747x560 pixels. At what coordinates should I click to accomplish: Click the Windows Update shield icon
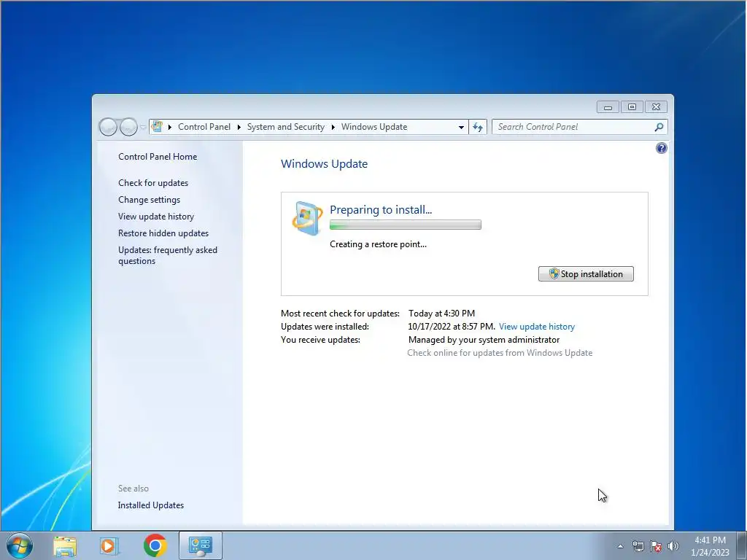tap(307, 219)
